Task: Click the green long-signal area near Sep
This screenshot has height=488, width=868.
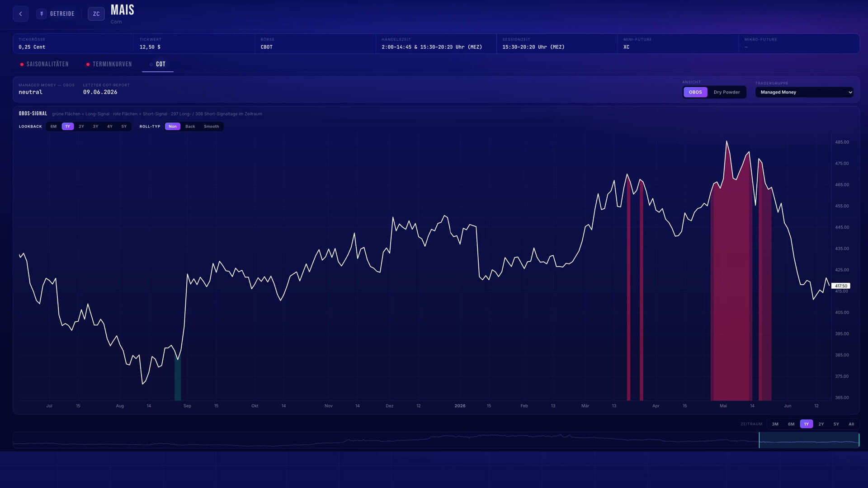Action: pos(178,378)
